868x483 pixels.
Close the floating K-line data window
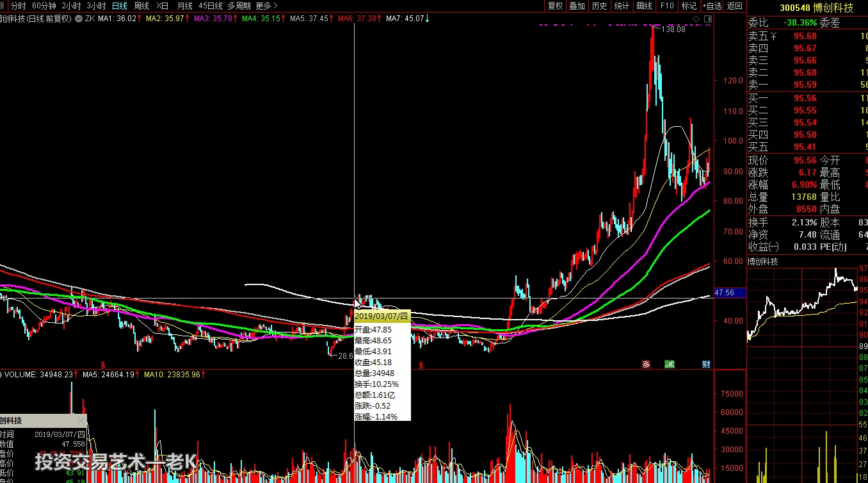pos(81,421)
